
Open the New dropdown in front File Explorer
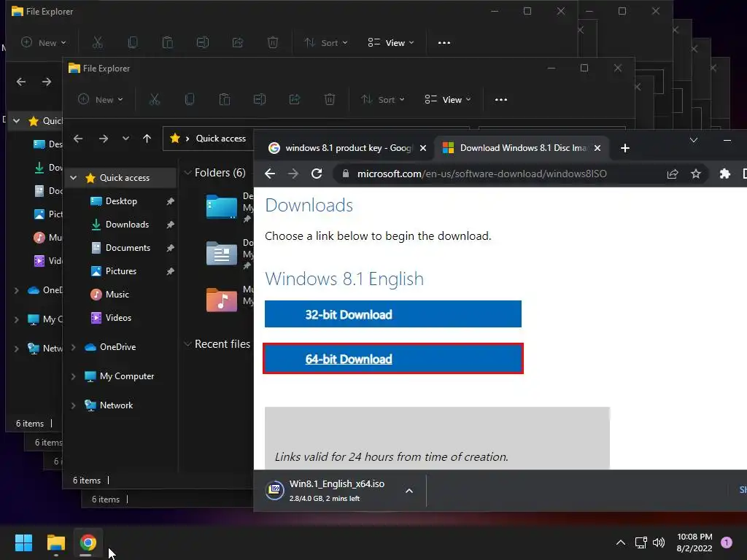tap(101, 99)
